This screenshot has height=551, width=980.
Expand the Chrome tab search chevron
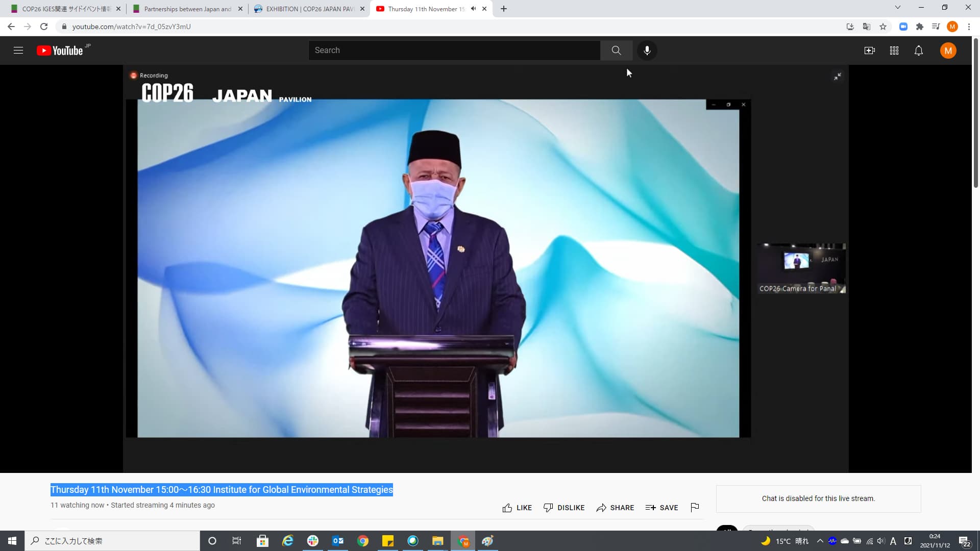(x=897, y=8)
